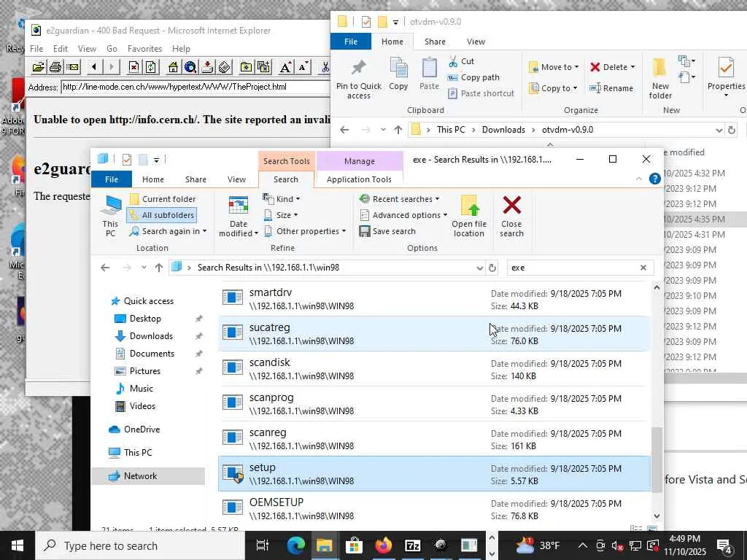Select the smartdrv search result
The height and width of the screenshot is (560, 747).
click(x=434, y=299)
